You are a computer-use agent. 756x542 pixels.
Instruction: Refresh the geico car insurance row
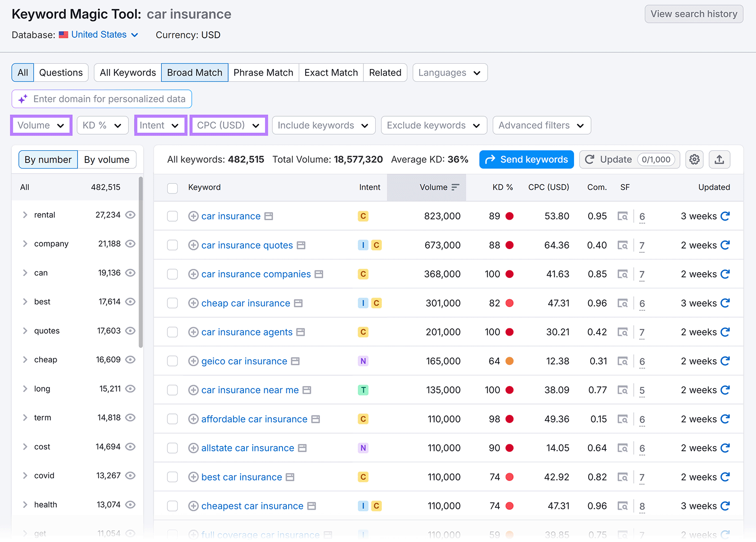pos(725,361)
